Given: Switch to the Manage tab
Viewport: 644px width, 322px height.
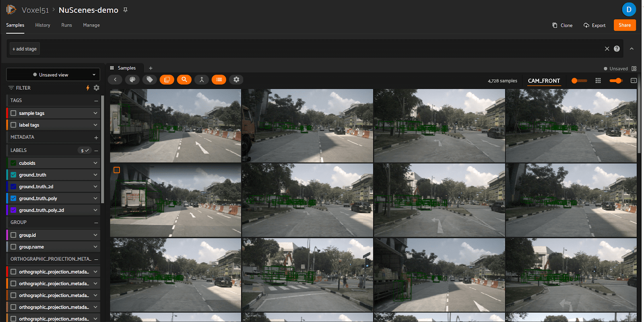Looking at the screenshot, I should coord(91,25).
